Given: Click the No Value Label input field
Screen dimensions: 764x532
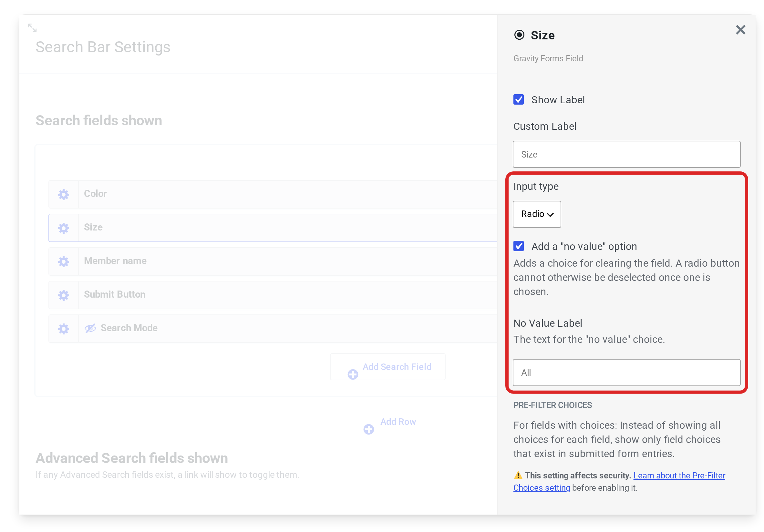Looking at the screenshot, I should point(626,373).
